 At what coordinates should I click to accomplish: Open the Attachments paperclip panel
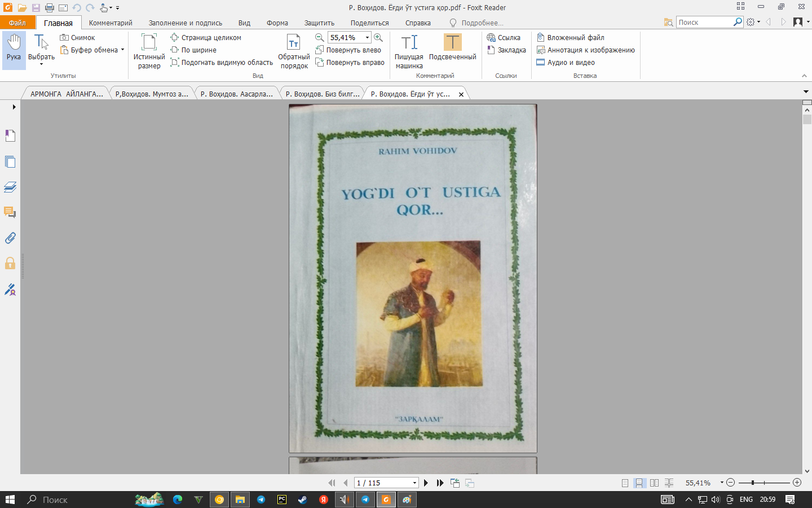(10, 238)
